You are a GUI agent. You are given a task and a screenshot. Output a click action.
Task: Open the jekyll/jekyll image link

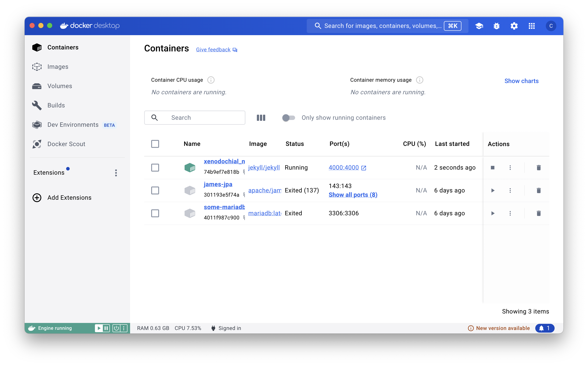(264, 167)
